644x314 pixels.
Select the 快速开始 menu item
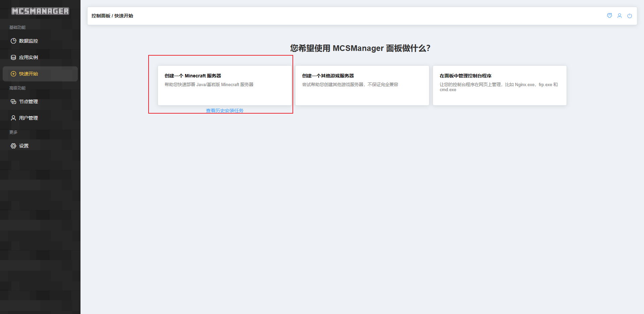click(x=40, y=74)
